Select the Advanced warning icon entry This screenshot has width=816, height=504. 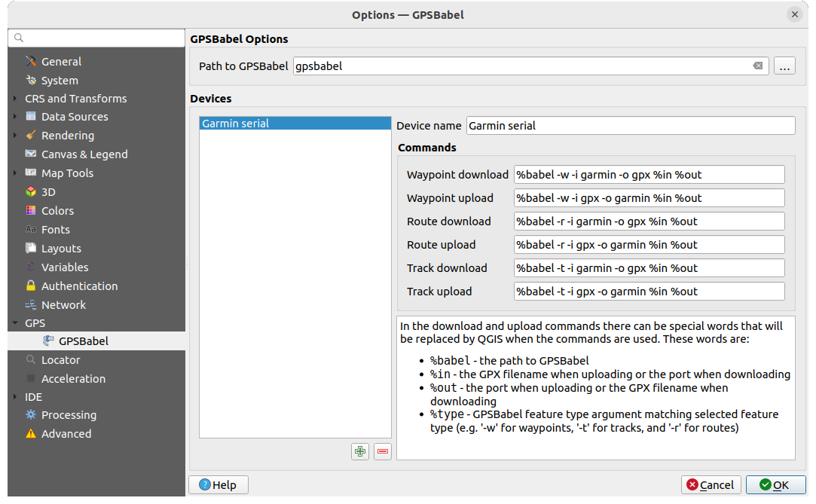[x=31, y=434]
